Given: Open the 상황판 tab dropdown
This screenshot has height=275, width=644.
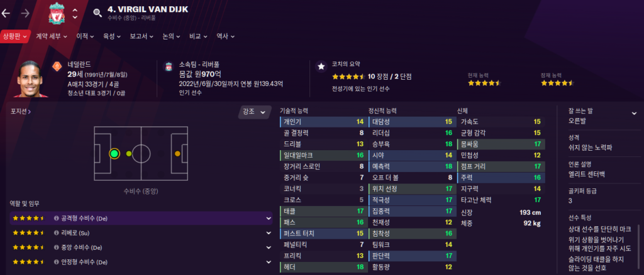Looking at the screenshot, I should coord(15,36).
